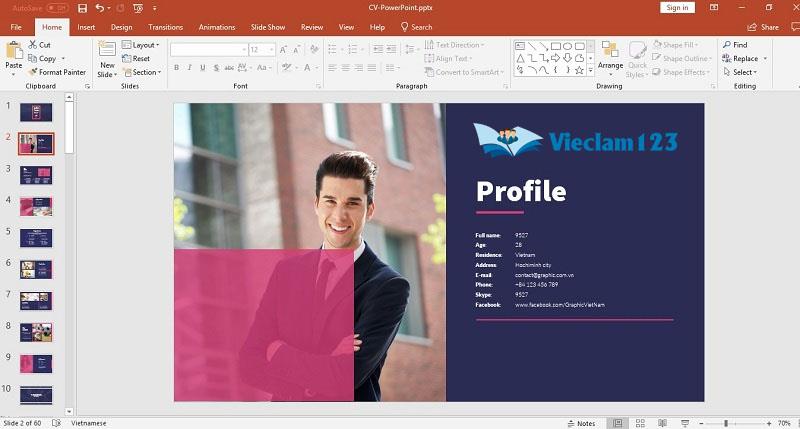
Task: Open Shape Effects options
Action: pyautogui.click(x=681, y=72)
